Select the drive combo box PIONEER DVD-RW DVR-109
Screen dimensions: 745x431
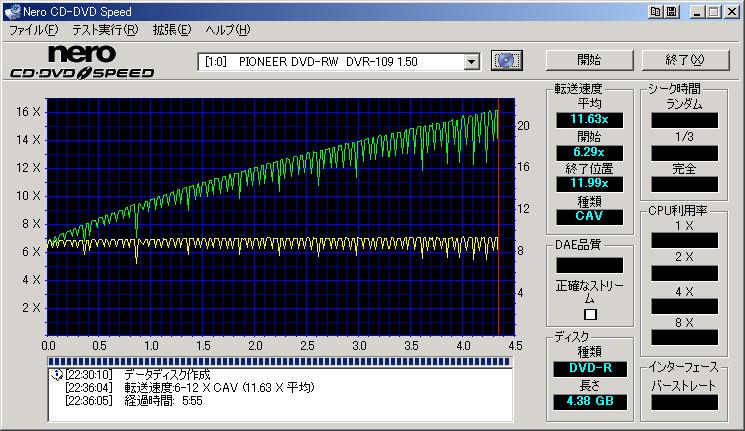click(339, 61)
